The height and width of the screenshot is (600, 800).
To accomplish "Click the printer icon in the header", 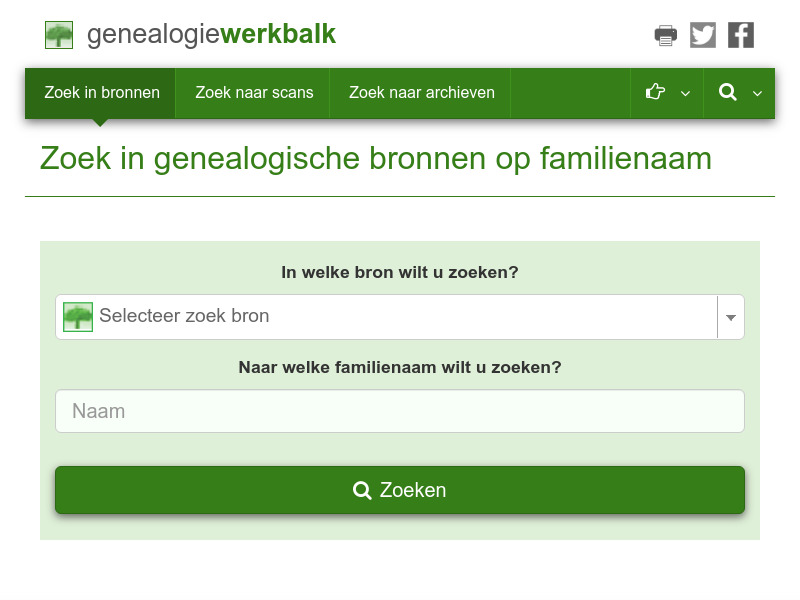I will [x=665, y=34].
